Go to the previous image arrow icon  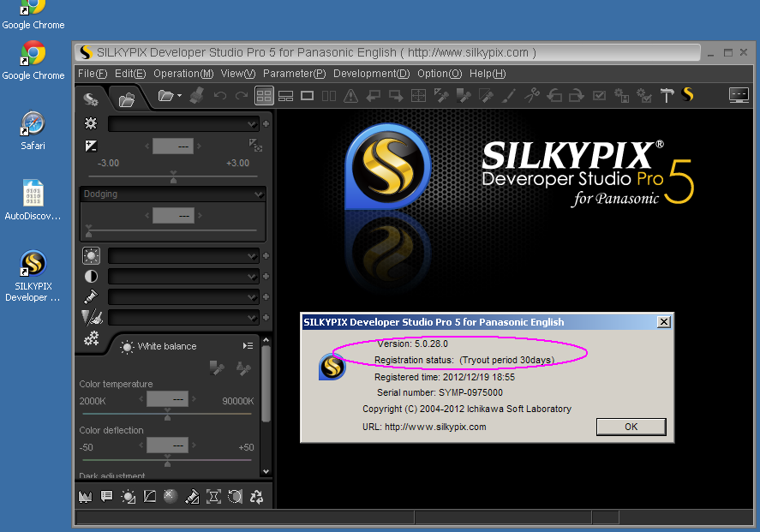pyautogui.click(x=374, y=96)
